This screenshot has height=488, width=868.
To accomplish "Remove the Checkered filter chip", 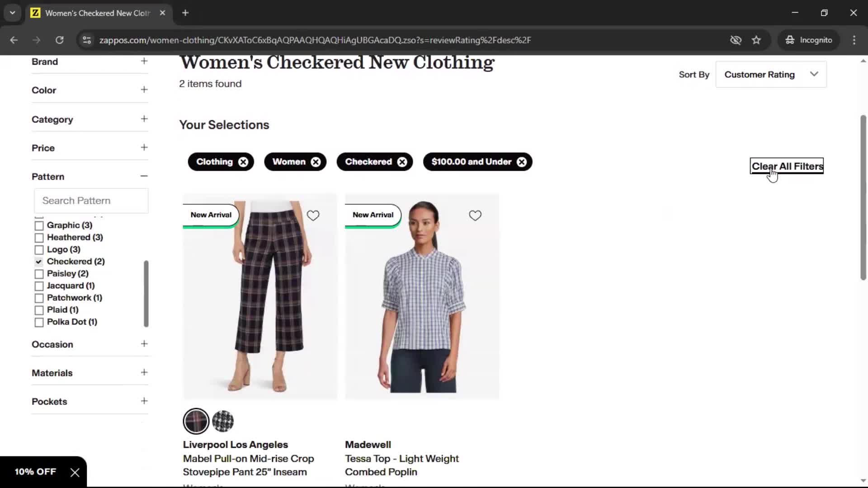I will pyautogui.click(x=402, y=162).
